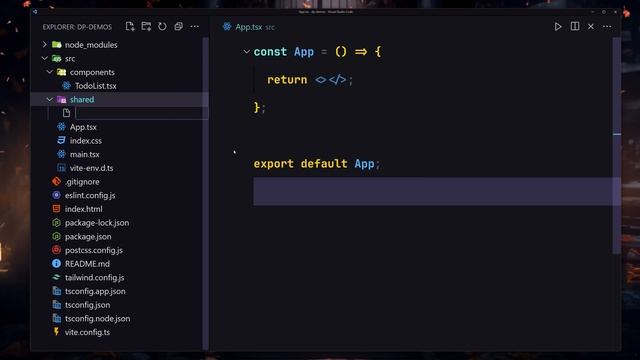Split the editor to the right

pos(575,26)
